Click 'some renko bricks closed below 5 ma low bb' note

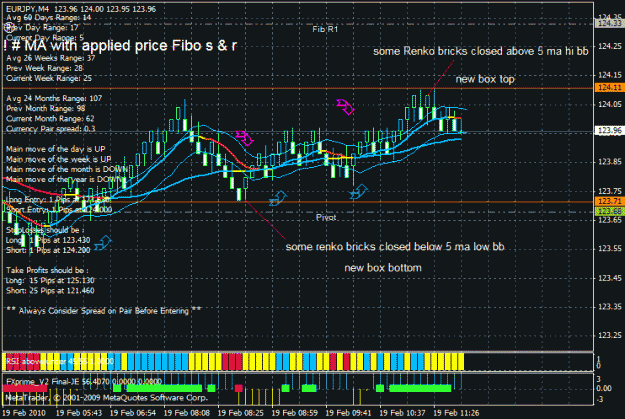(x=395, y=247)
